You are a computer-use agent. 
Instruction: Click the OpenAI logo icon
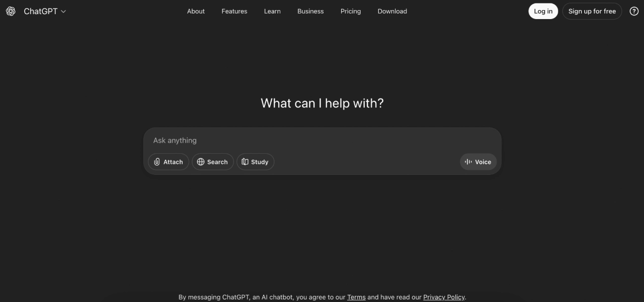(x=11, y=11)
